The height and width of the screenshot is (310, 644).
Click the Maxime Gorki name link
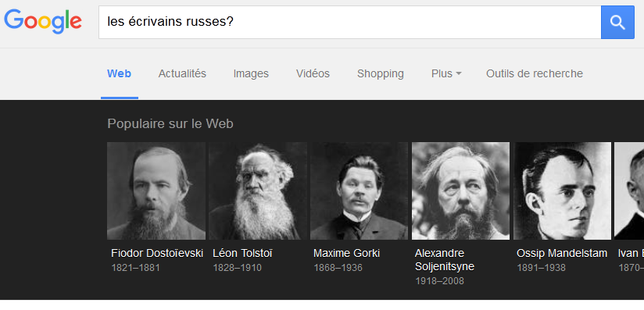pos(347,253)
